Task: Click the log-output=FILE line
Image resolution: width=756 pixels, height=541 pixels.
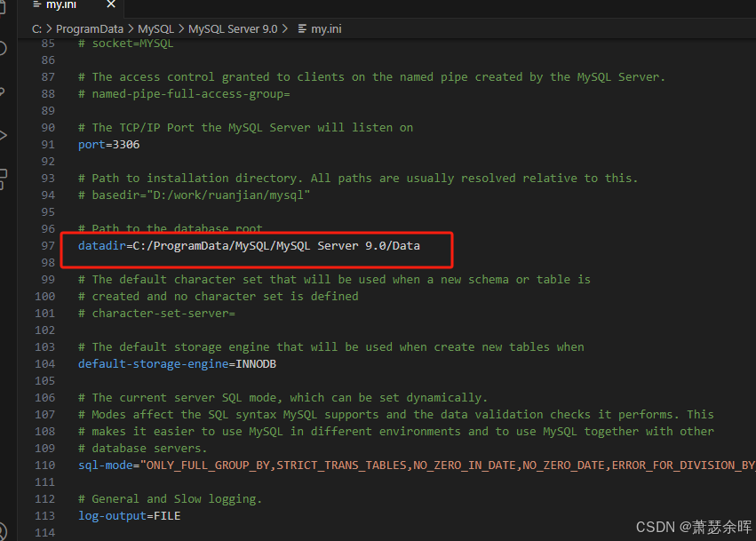Action: (129, 515)
